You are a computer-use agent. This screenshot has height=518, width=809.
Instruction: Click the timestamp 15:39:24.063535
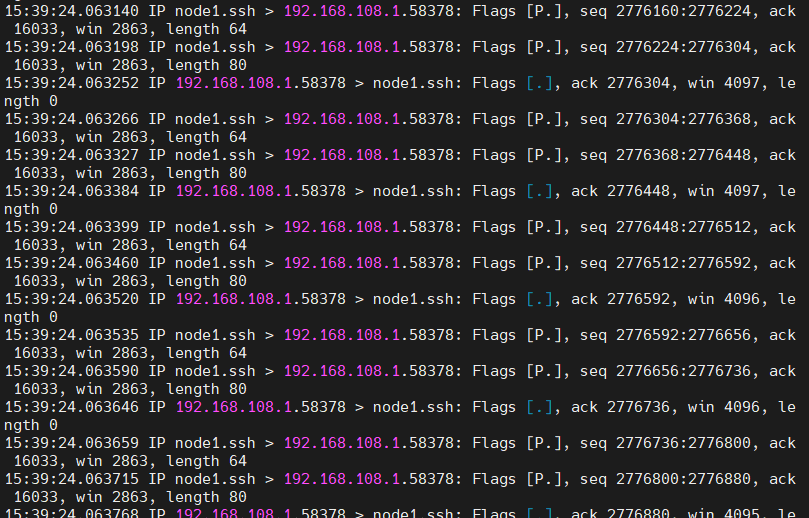(x=72, y=335)
